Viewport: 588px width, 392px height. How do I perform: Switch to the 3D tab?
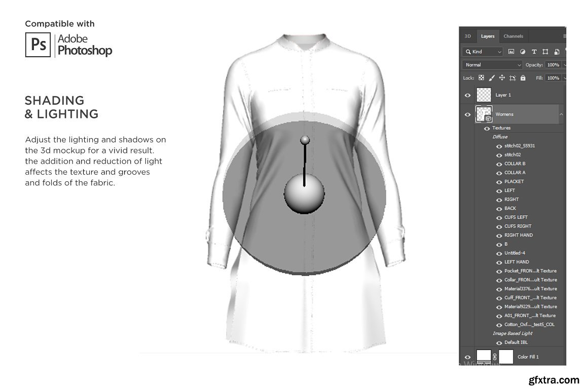[x=467, y=36]
